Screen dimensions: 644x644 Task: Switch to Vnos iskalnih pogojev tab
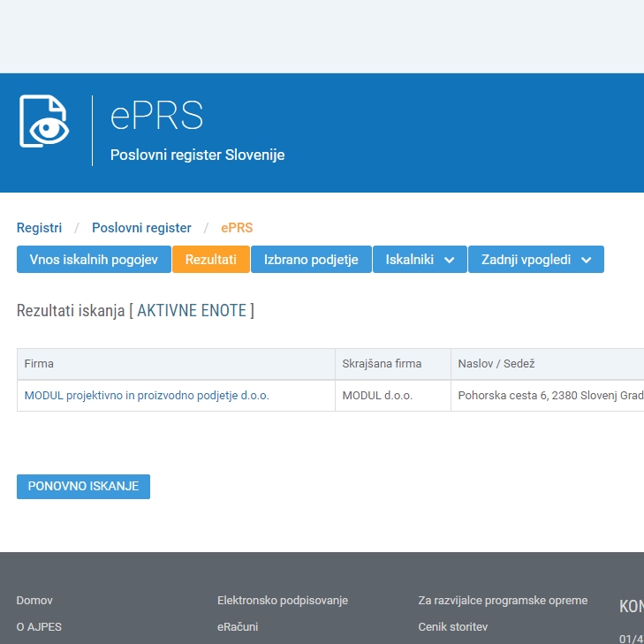[x=94, y=260]
